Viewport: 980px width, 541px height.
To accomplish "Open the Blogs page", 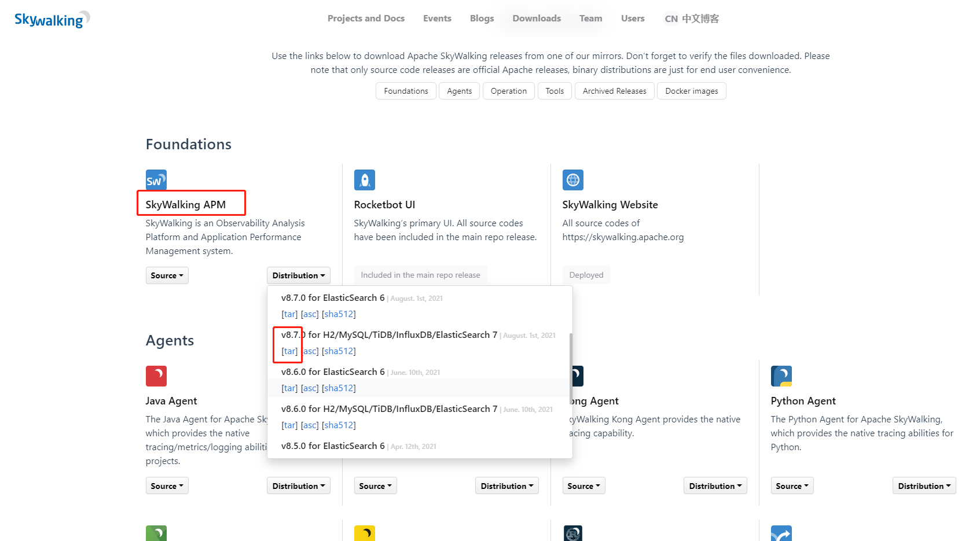I will 482,19.
